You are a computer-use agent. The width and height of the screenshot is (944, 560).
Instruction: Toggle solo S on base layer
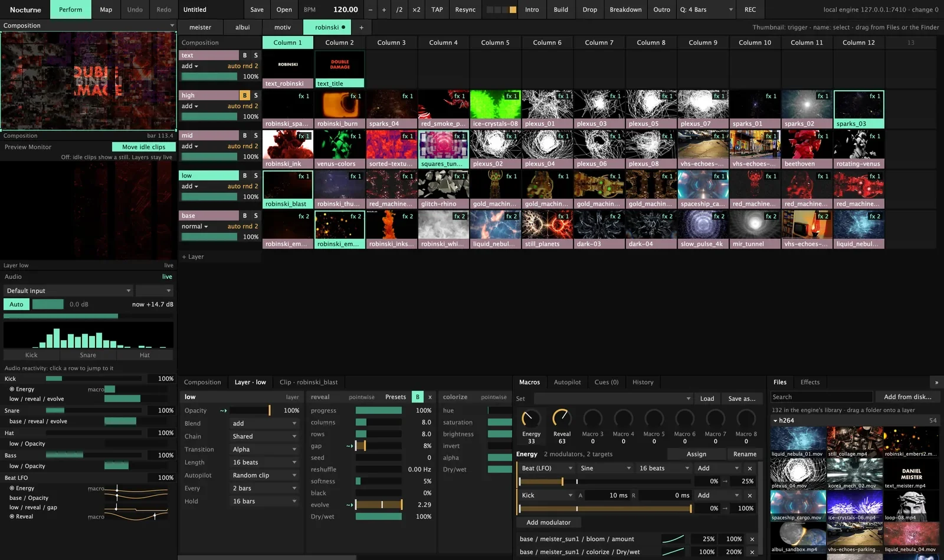(x=255, y=216)
